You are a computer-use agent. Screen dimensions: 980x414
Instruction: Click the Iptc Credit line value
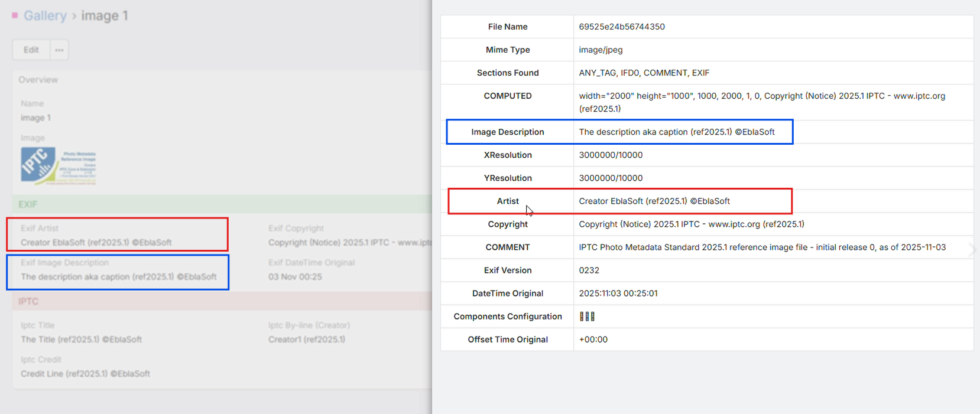85,374
